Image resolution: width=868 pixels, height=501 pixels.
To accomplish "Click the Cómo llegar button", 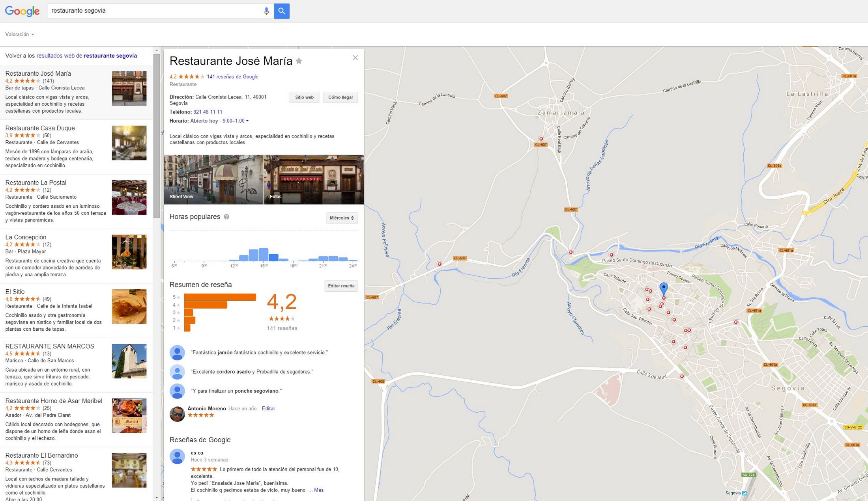I will 340,97.
